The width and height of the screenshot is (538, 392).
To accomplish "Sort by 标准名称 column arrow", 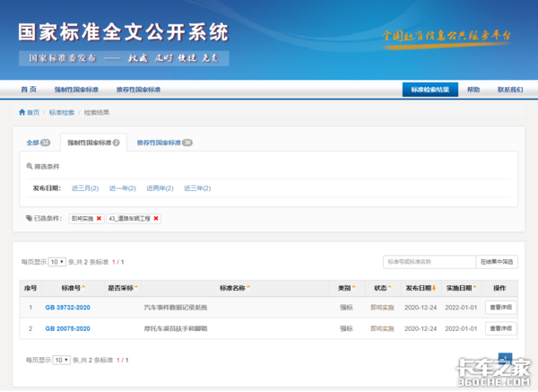I will (248, 288).
